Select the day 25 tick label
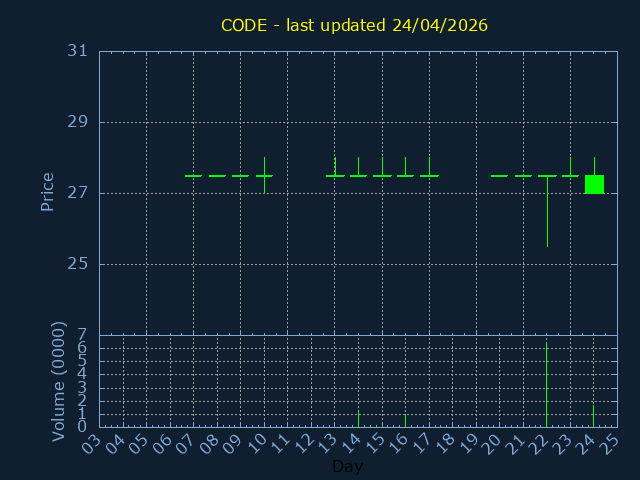640x480 pixels. [609, 442]
